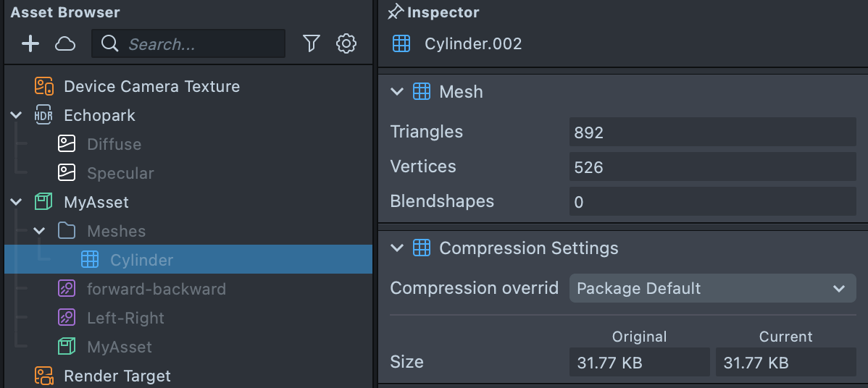This screenshot has height=388, width=868.
Task: Collapse the MyAsset package
Action: click(17, 203)
